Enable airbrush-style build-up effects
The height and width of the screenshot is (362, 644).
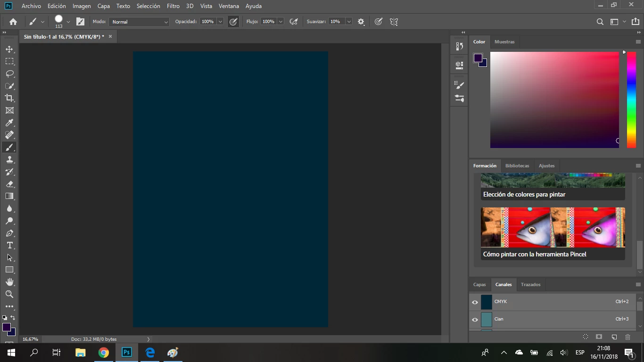pos(294,22)
